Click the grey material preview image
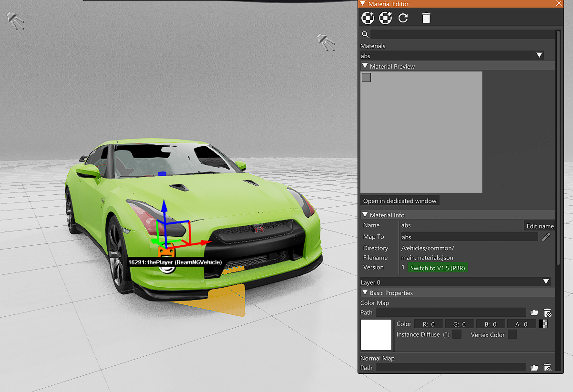This screenshot has width=573, height=392. (421, 132)
